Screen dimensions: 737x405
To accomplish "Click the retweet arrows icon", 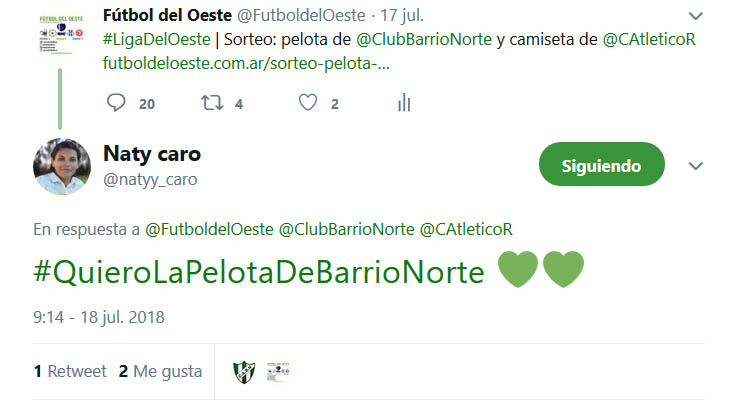I will [x=212, y=102].
